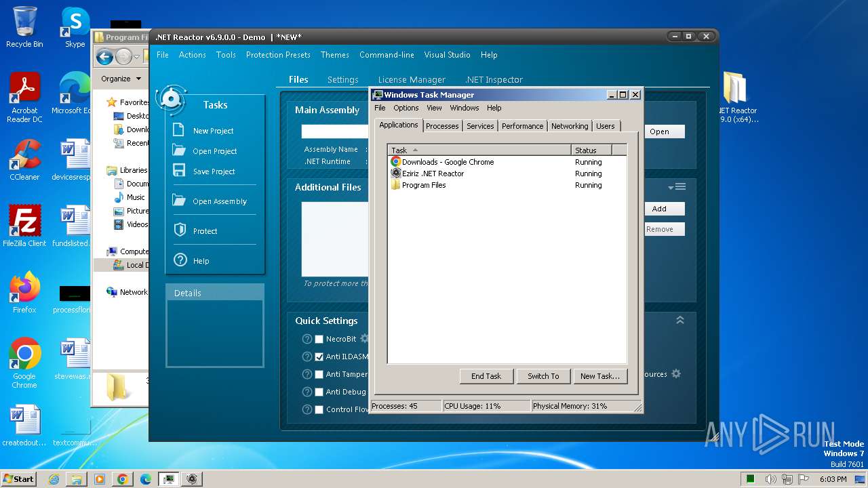Open Anti Debug help question icon
Image resolution: width=868 pixels, height=488 pixels.
point(307,392)
